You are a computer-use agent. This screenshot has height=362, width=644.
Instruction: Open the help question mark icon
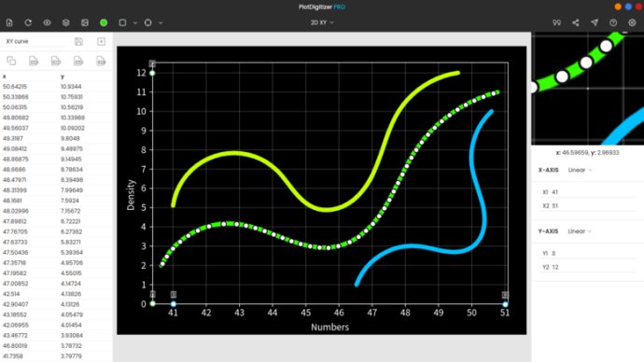pyautogui.click(x=613, y=22)
